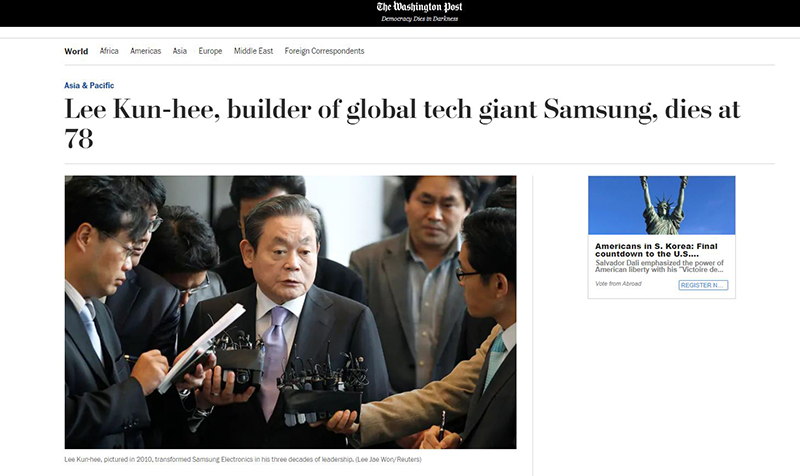
Task: Open the Statue of Liberty ad image
Action: (662, 205)
